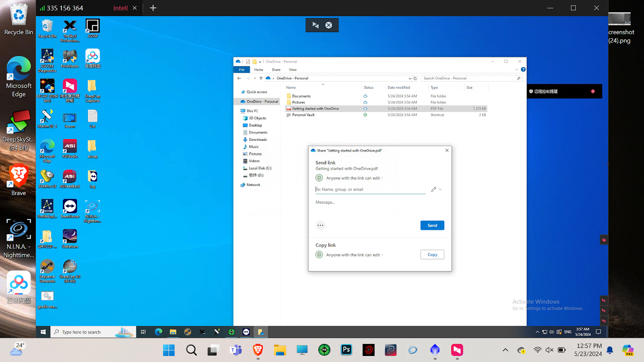
Task: Expand the Explorer ribbon chevron
Action: point(517,70)
